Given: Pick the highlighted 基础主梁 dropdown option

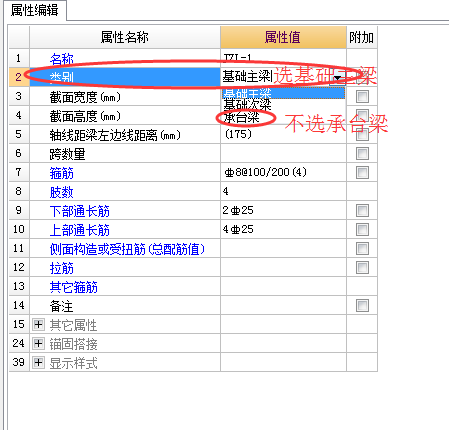Looking at the screenshot, I should tap(283, 93).
